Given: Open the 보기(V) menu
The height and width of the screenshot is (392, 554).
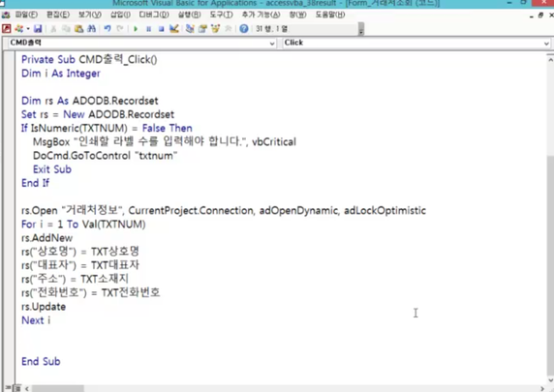Looking at the screenshot, I should (90, 15).
